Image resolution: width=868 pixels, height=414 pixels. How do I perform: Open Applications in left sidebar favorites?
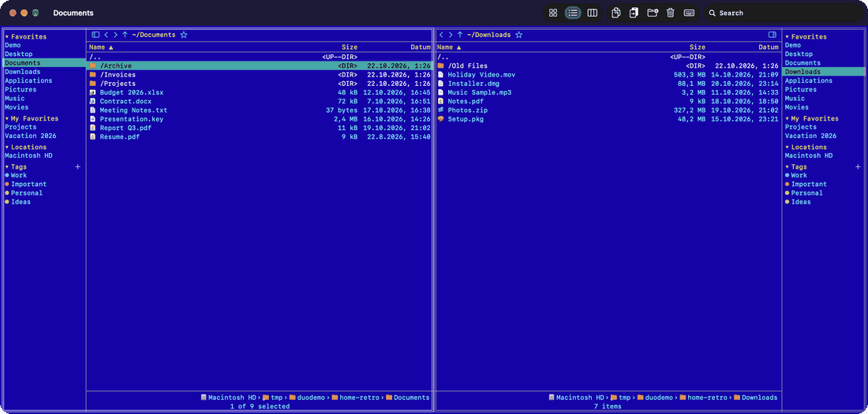(28, 80)
